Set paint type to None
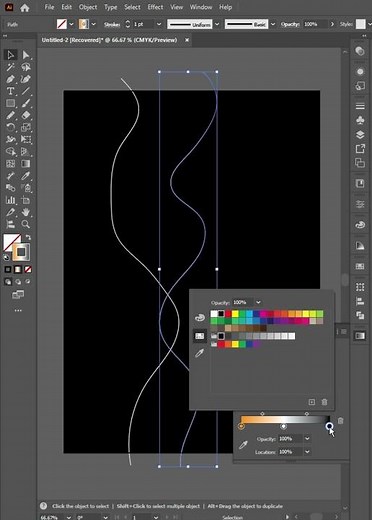This screenshot has height=520, width=372. (x=28, y=269)
